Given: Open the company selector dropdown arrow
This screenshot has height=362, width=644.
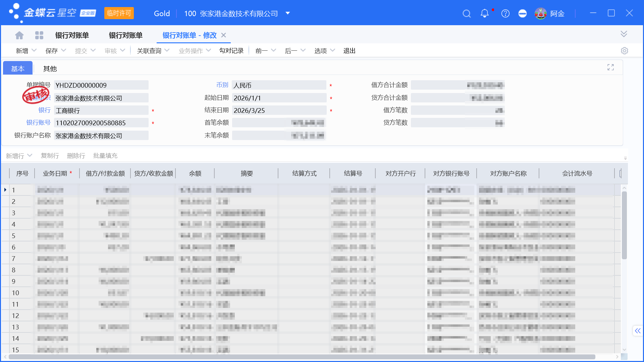Looking at the screenshot, I should (x=287, y=13).
